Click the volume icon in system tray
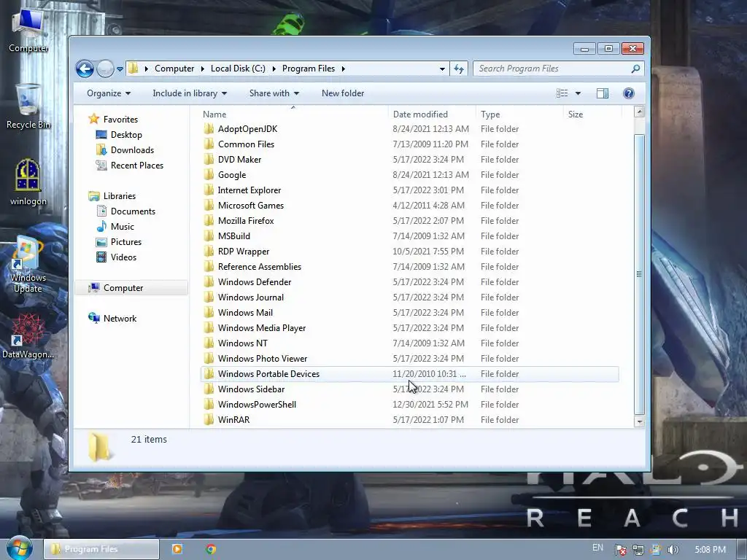 673,550
